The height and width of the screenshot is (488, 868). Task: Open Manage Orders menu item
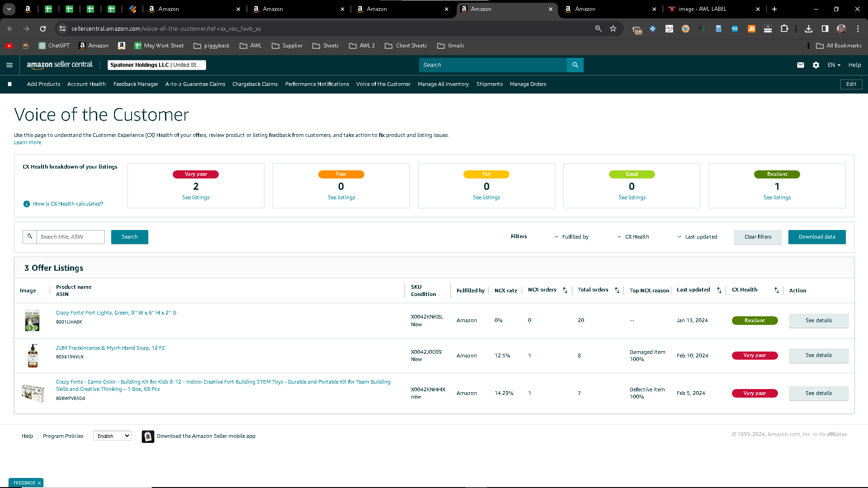coord(528,84)
